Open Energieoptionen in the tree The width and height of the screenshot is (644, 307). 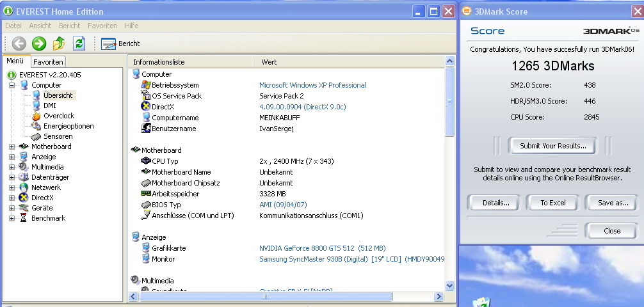(x=68, y=126)
